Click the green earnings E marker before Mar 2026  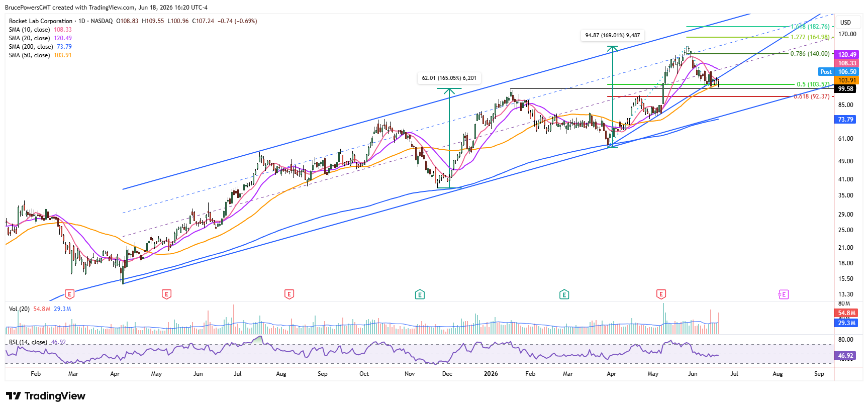564,294
